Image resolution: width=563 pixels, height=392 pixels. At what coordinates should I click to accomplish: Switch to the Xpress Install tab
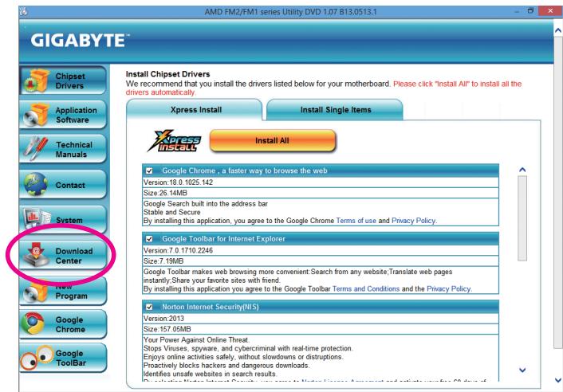195,110
